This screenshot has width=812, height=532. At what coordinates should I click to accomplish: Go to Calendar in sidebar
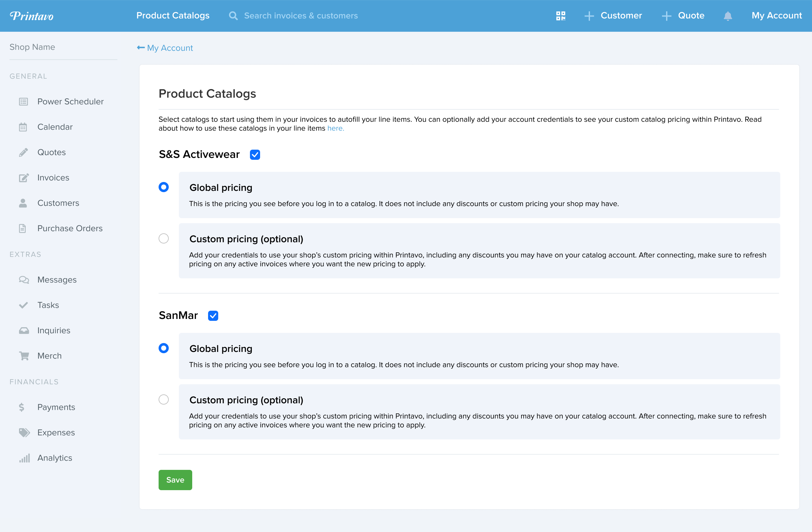[x=55, y=127]
